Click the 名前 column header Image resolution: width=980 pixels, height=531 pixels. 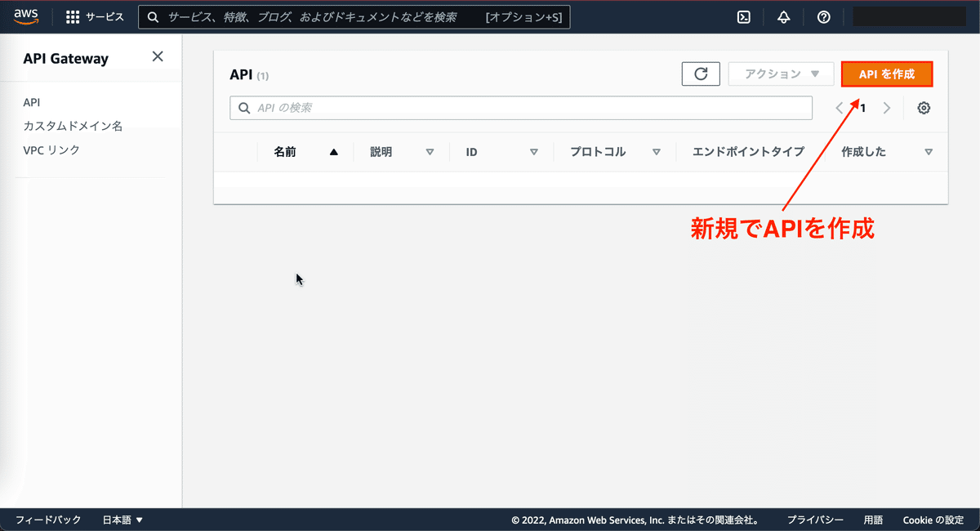pyautogui.click(x=285, y=152)
